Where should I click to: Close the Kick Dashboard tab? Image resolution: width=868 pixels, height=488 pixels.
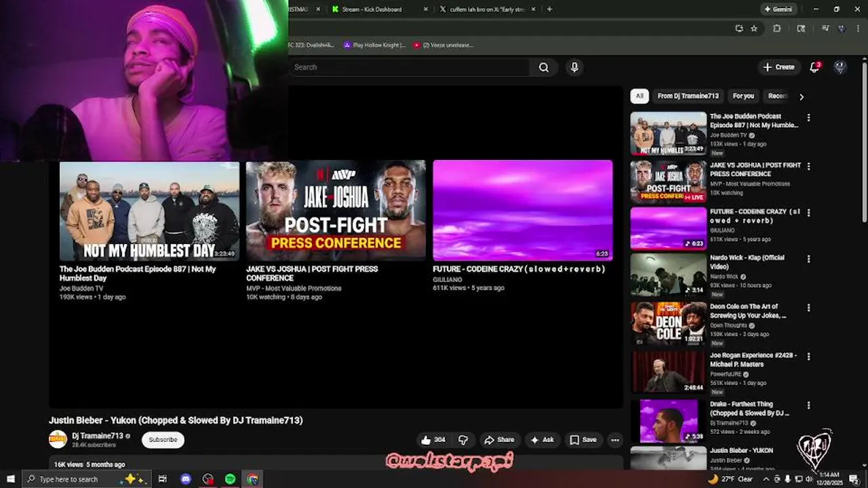[x=426, y=9]
